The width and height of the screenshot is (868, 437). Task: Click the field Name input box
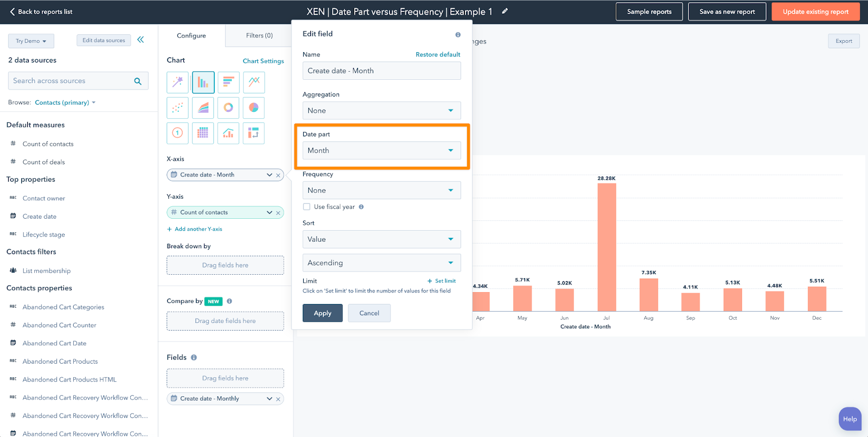pyautogui.click(x=381, y=71)
